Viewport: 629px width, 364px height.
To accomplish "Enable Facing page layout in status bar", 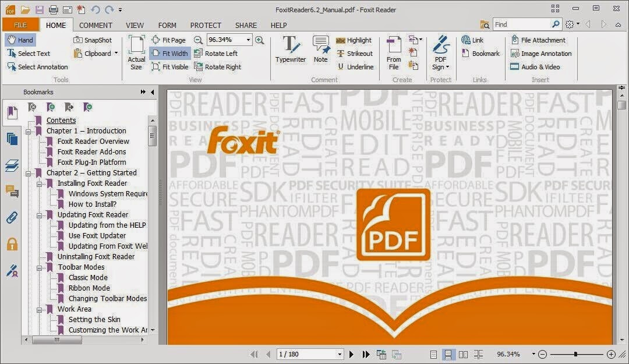I will point(463,354).
